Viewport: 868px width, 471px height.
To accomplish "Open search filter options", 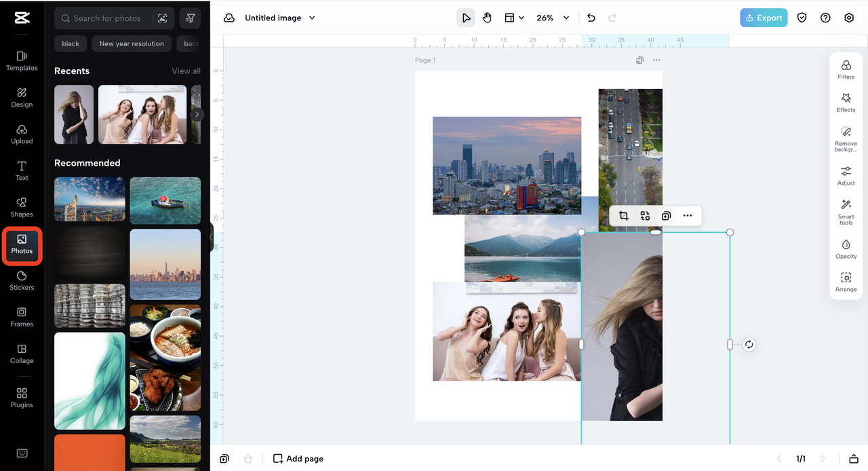I will point(190,18).
